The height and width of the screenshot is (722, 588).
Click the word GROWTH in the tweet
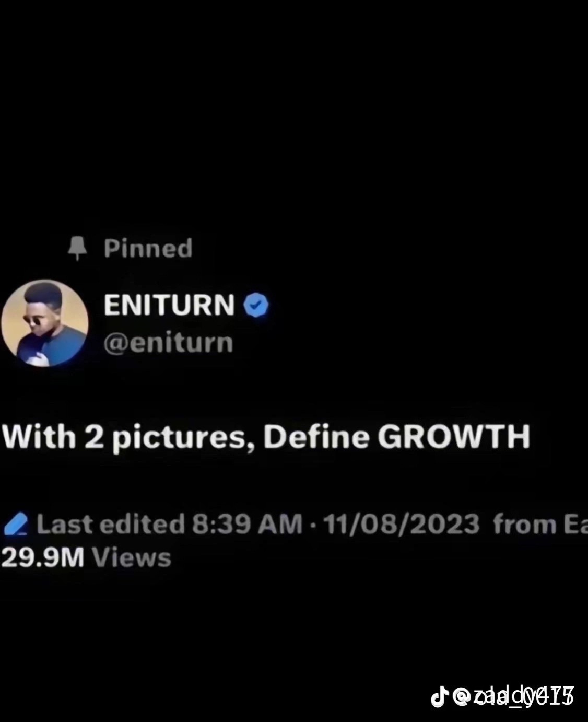click(x=454, y=437)
